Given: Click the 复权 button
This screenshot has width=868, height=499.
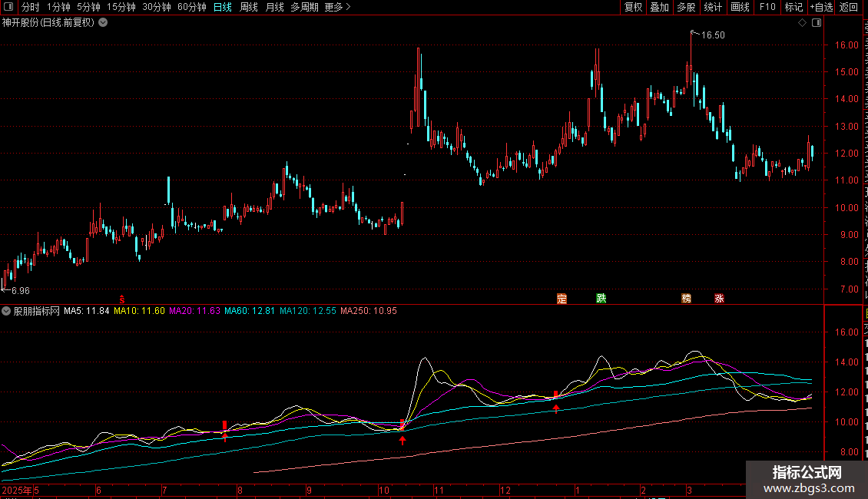Looking at the screenshot, I should pyautogui.click(x=633, y=7).
